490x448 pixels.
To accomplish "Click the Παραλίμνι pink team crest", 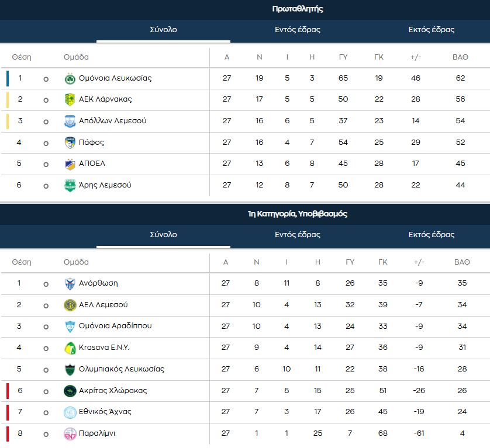I will pos(70,433).
